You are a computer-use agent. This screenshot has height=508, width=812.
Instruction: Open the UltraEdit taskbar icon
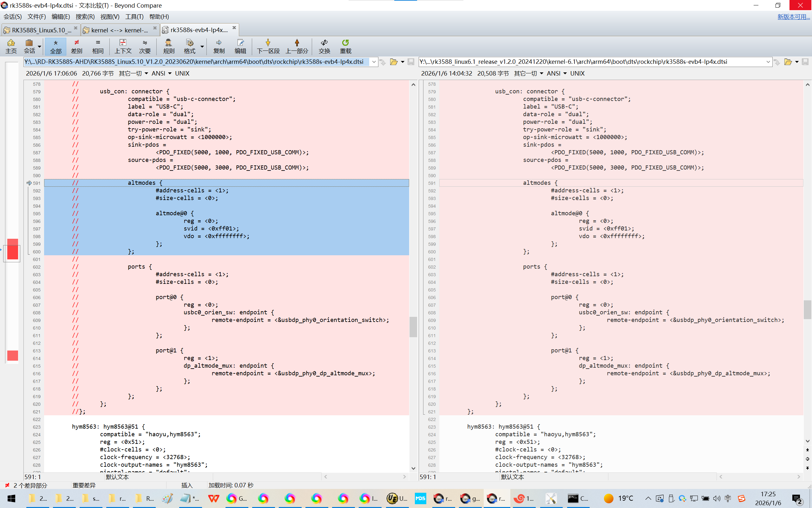coord(396,498)
